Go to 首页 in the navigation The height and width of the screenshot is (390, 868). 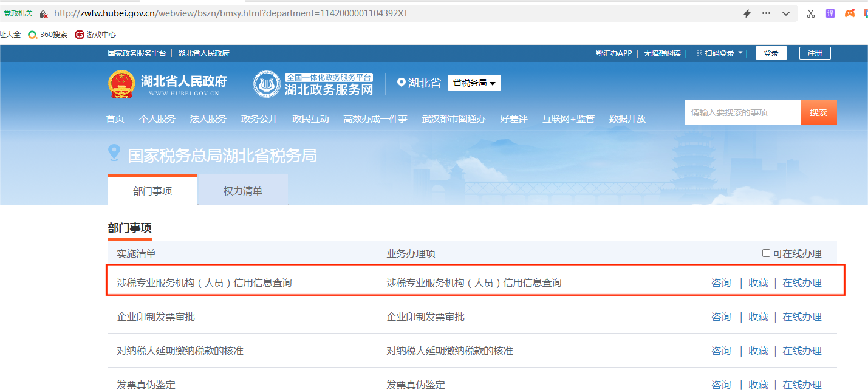click(115, 119)
